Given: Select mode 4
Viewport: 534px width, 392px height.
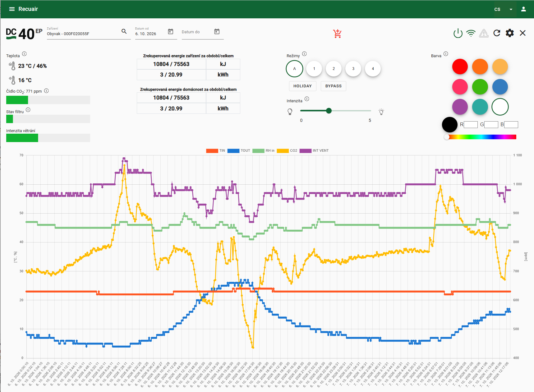Looking at the screenshot, I should (373, 69).
